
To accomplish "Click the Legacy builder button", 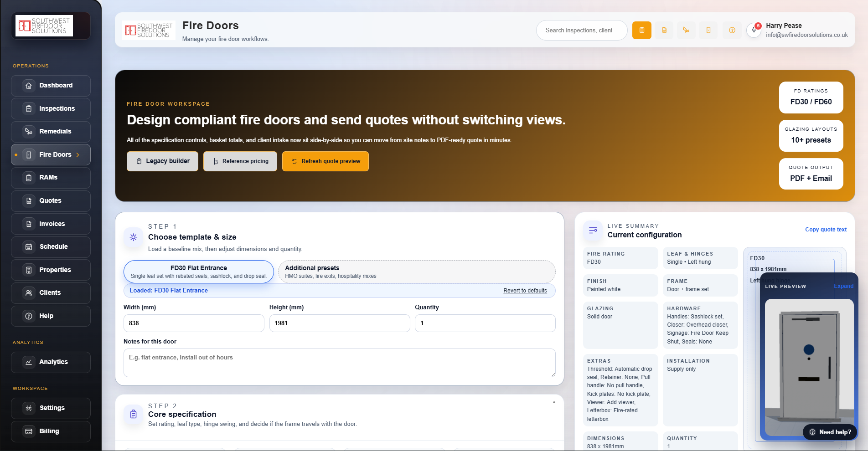I will tap(162, 161).
